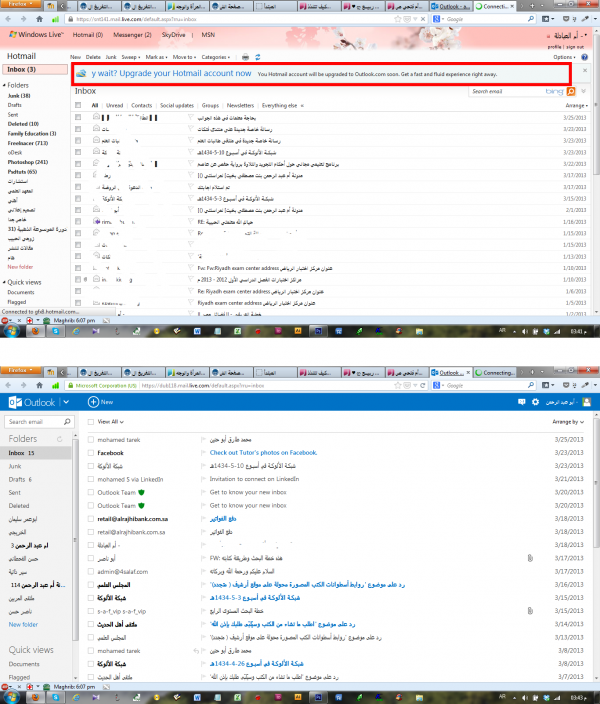Check the mohamed S via LinkedIn message

(91, 479)
